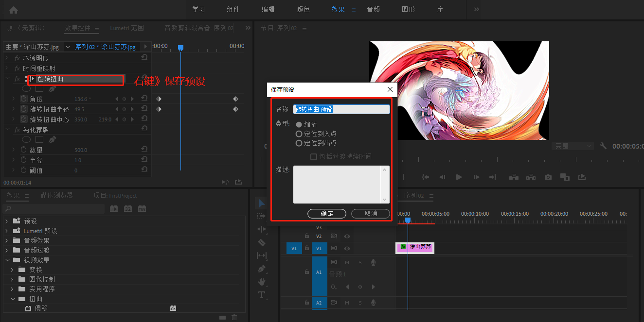
Task: Expand the 变换 subfolder
Action: 12,270
